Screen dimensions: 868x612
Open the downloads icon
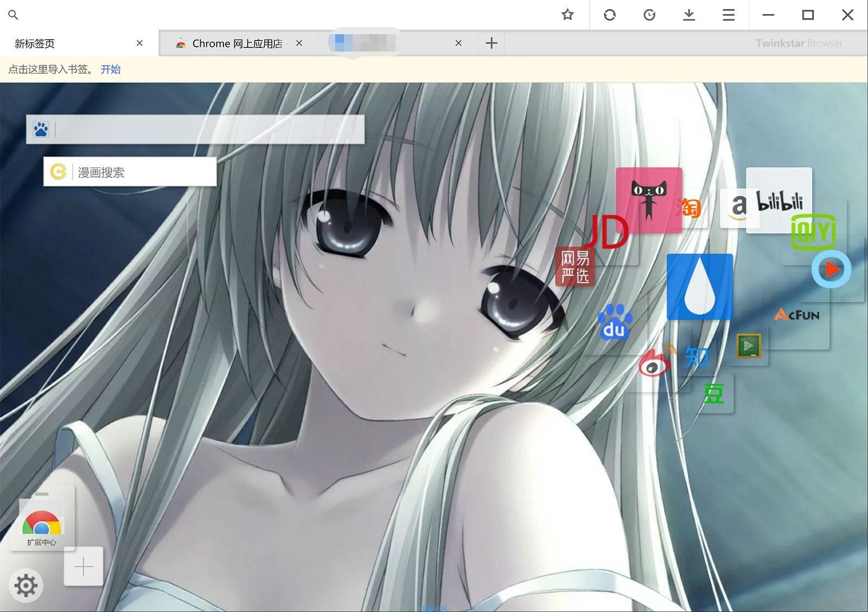point(689,15)
